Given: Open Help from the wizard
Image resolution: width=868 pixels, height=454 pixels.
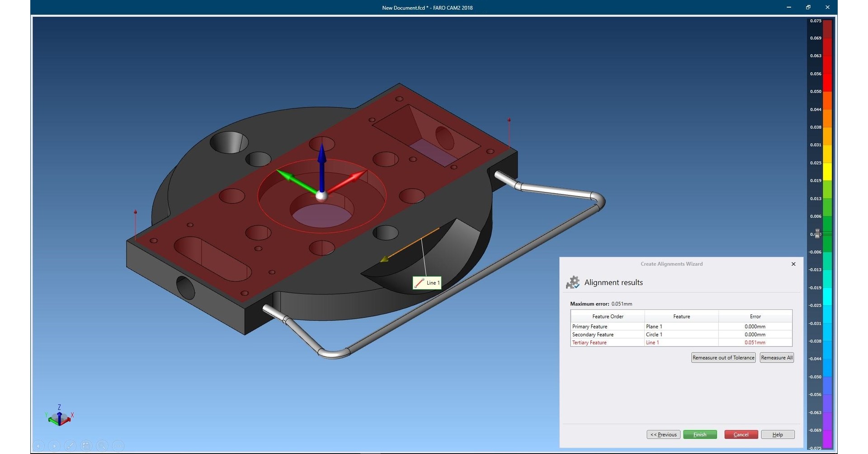Looking at the screenshot, I should pyautogui.click(x=778, y=434).
